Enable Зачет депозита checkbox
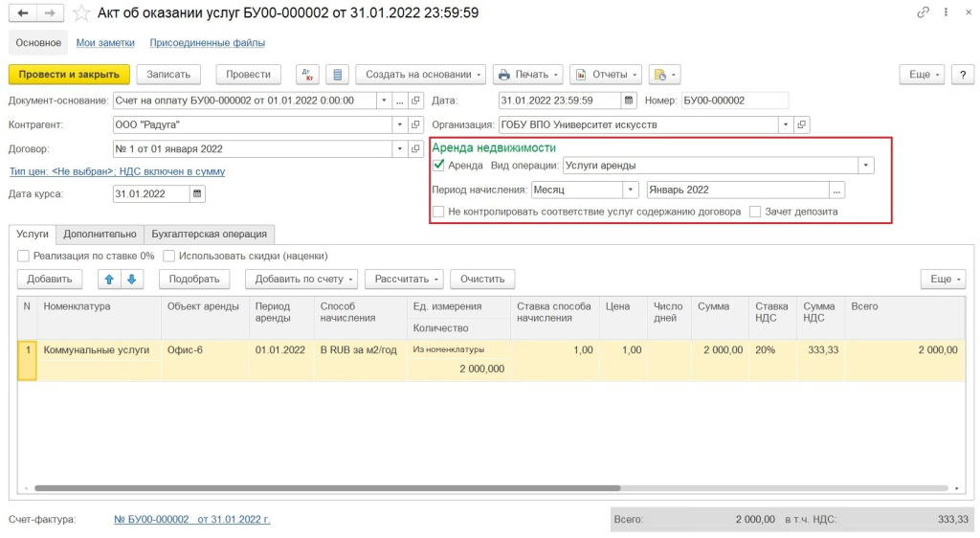This screenshot has height=538, width=980. click(756, 212)
